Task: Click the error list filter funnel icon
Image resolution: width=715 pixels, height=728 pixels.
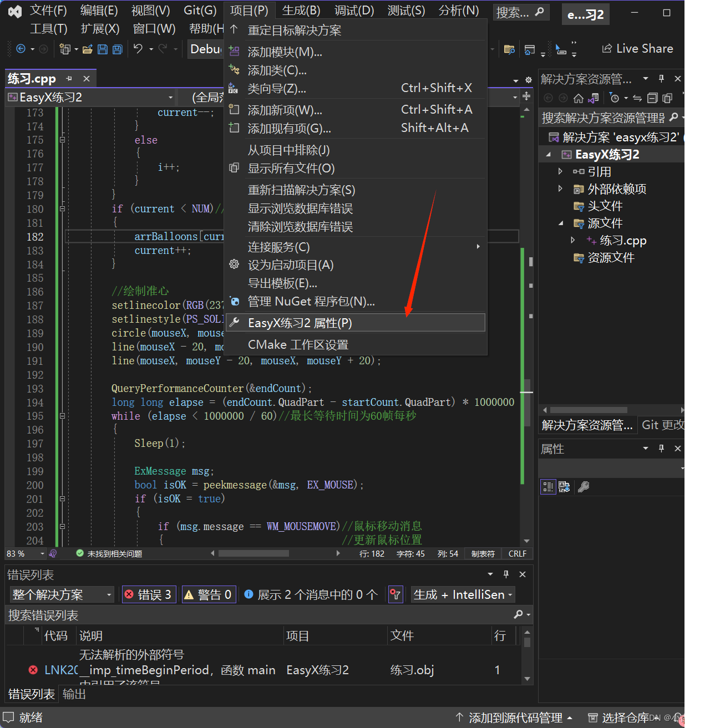Action: 395,594
